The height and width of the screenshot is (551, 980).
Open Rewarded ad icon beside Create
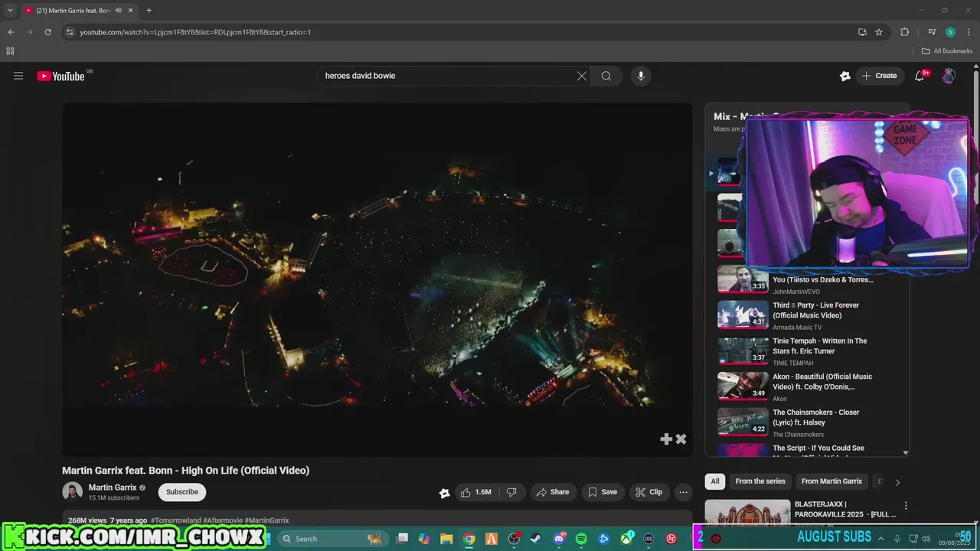point(845,76)
